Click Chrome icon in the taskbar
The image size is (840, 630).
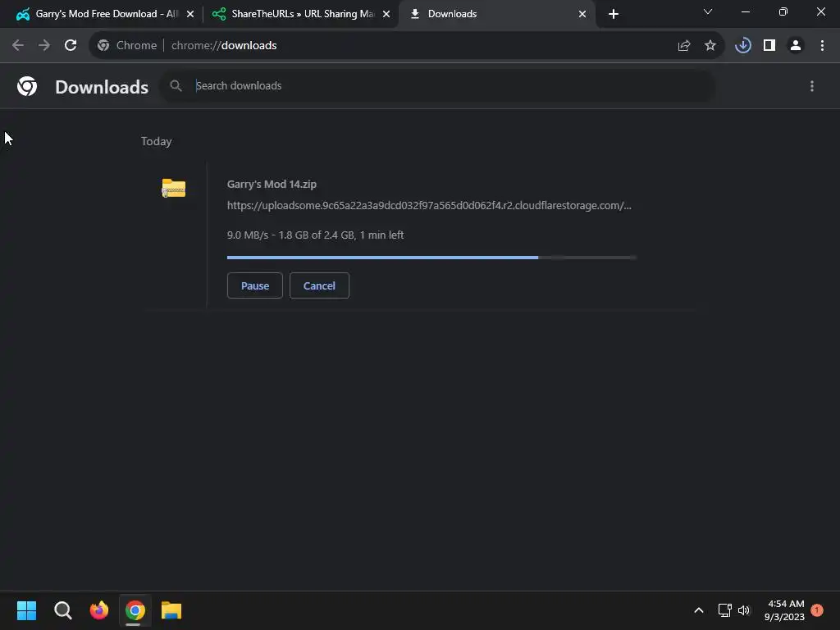click(135, 610)
